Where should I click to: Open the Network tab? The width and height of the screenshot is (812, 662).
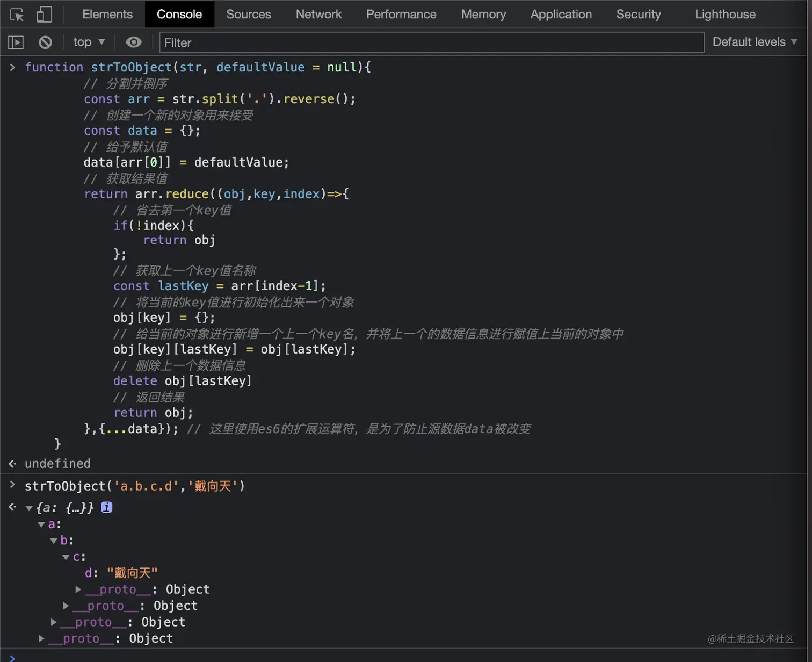pyautogui.click(x=318, y=15)
